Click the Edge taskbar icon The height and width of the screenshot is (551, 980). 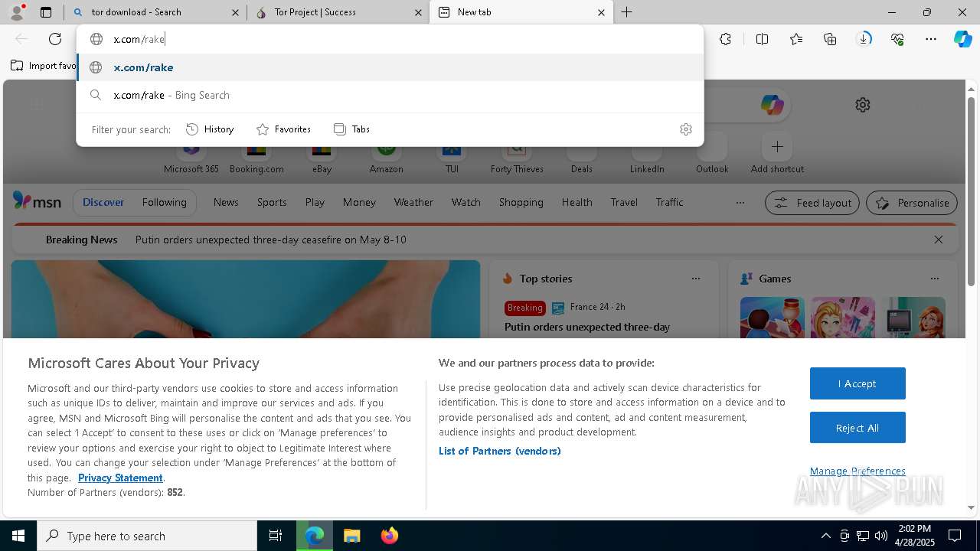pos(315,536)
